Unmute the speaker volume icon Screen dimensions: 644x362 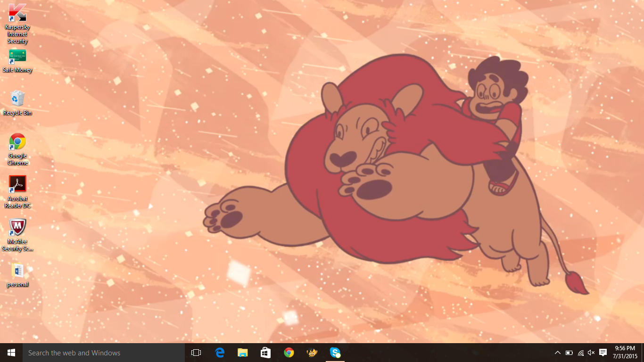click(x=591, y=353)
